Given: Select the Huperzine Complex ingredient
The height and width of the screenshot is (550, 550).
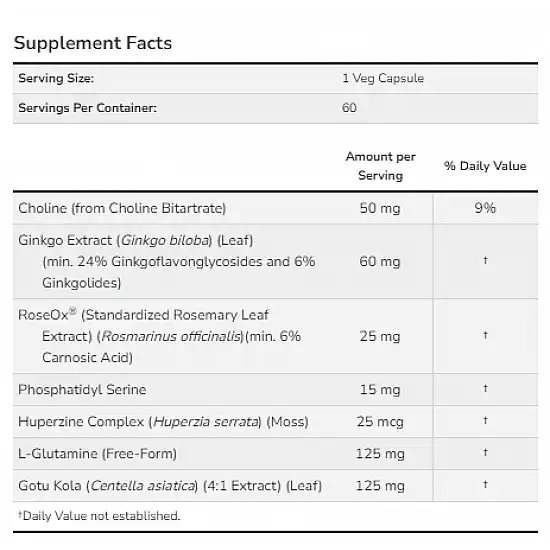Looking at the screenshot, I should (163, 422).
